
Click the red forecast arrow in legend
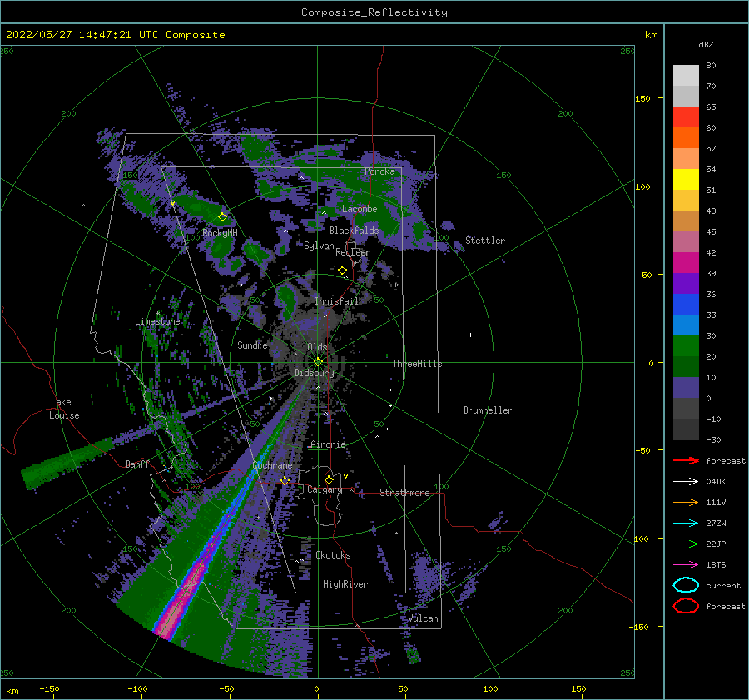686,460
